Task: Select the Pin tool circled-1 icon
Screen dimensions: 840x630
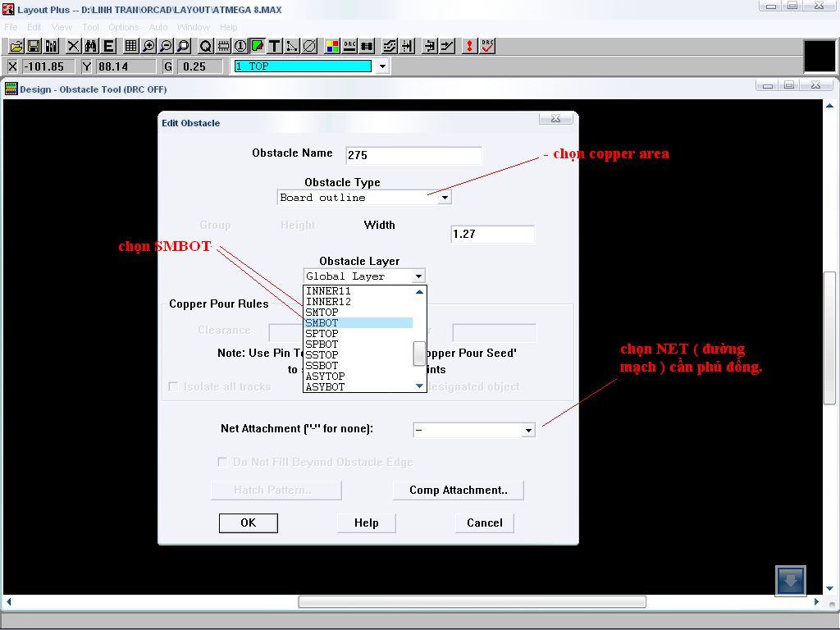Action: 240,47
